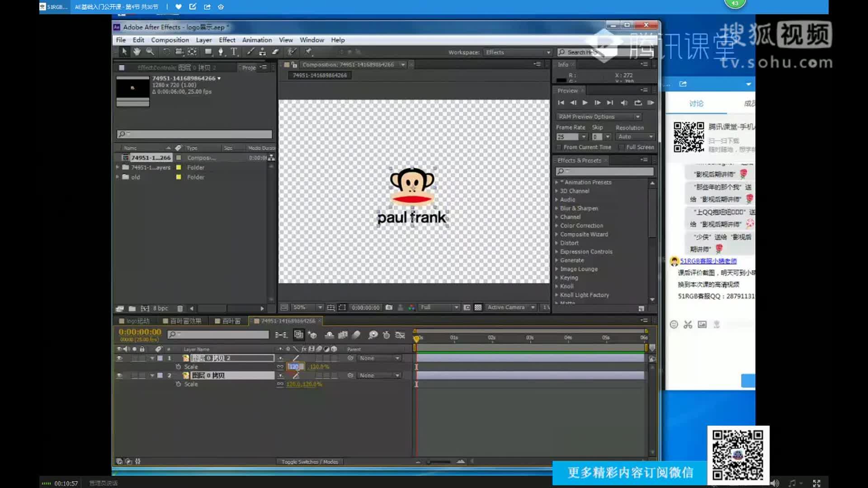
Task: Open the Workspace Effects dropdown
Action: click(518, 52)
